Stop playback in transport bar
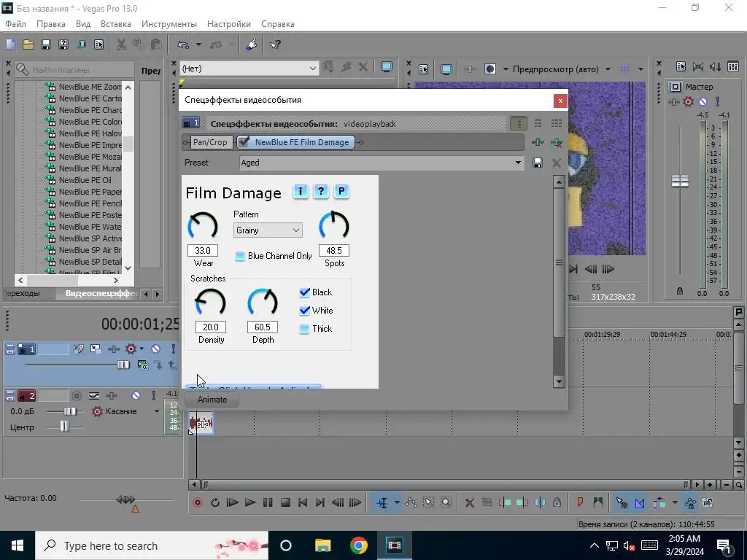Viewport: 747px width, 560px height. pyautogui.click(x=285, y=502)
